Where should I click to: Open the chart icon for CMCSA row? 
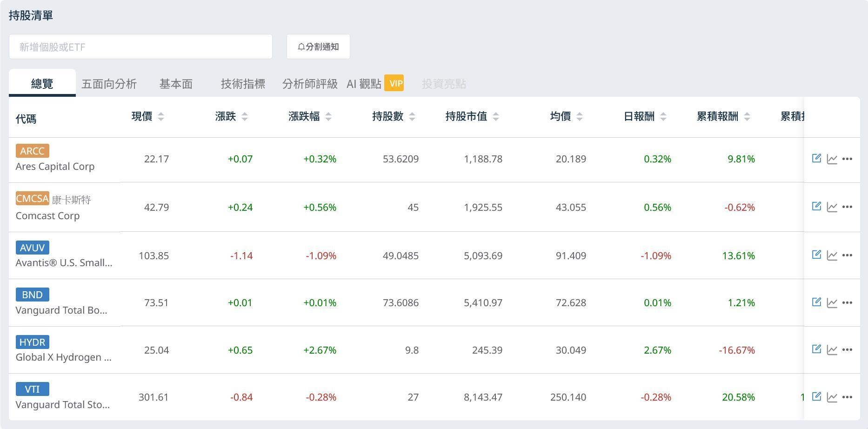point(832,207)
